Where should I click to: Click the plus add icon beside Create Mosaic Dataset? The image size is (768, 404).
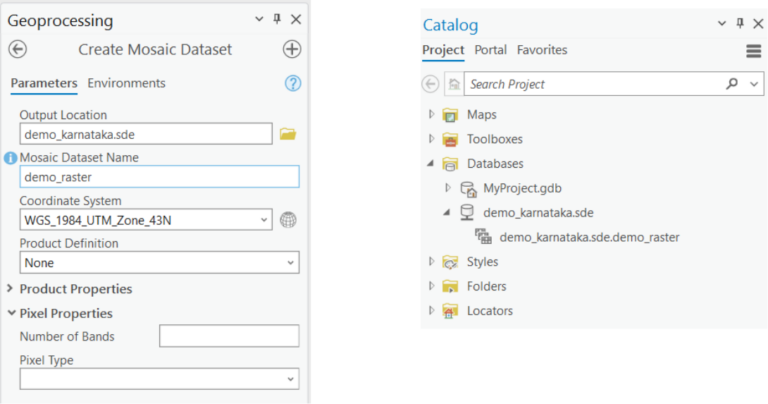point(292,49)
